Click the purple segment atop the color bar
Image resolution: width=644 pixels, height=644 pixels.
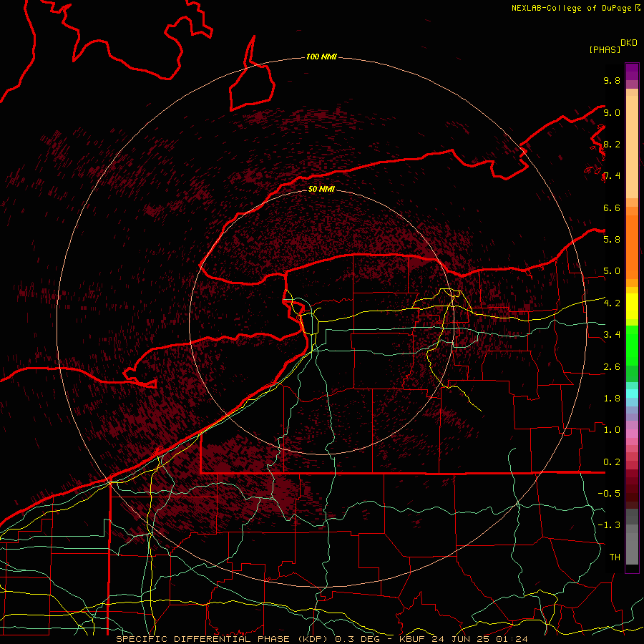[632, 72]
